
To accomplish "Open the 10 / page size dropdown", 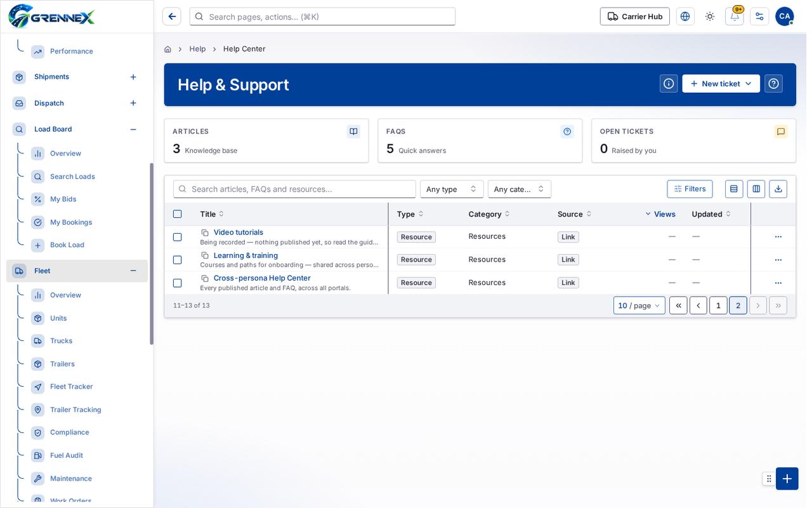I will tap(639, 305).
